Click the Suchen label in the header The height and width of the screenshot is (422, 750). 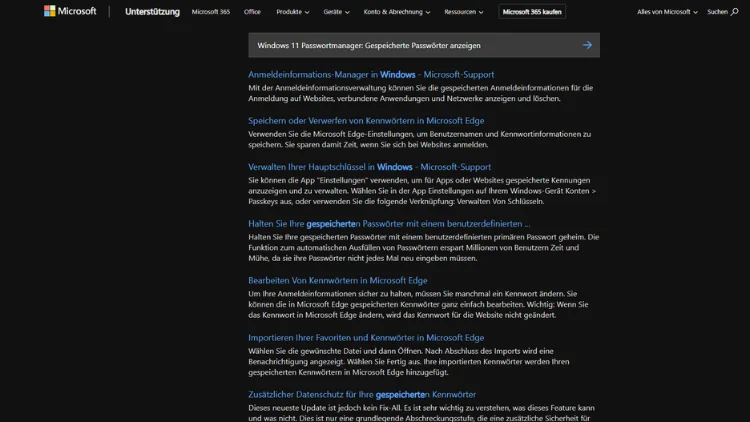[717, 11]
